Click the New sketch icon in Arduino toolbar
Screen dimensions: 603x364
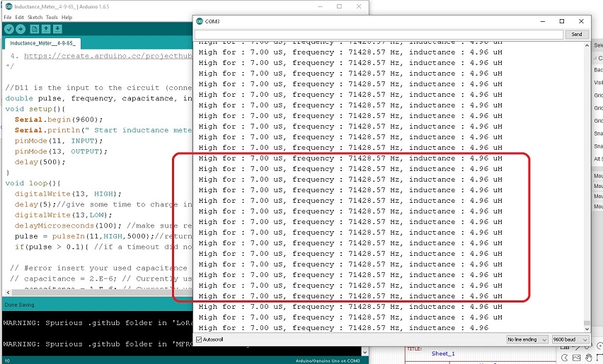(x=35, y=29)
